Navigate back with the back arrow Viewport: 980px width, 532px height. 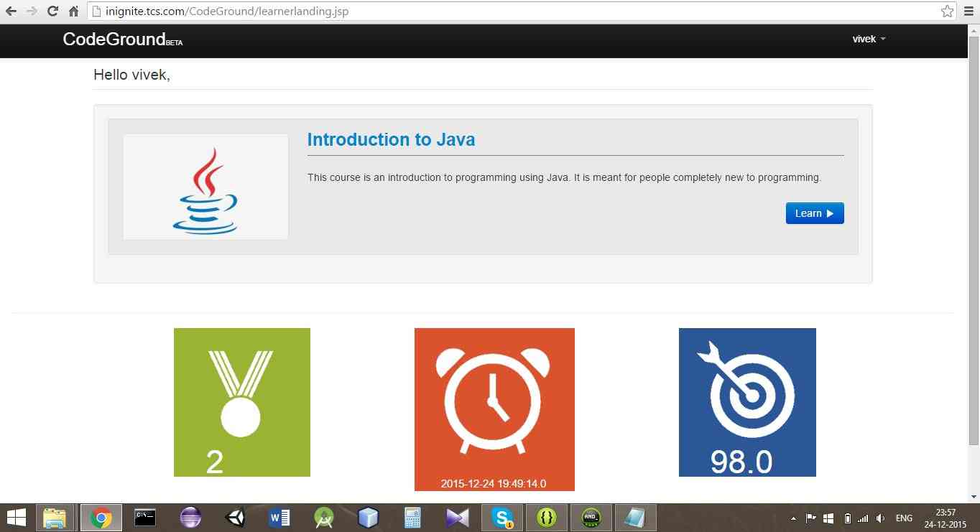[x=11, y=11]
